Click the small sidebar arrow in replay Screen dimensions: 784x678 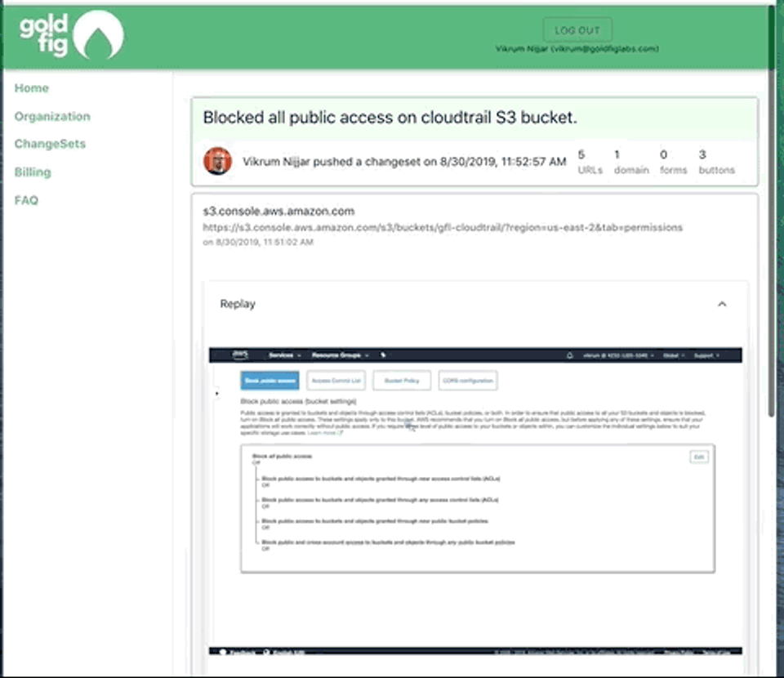tap(216, 394)
